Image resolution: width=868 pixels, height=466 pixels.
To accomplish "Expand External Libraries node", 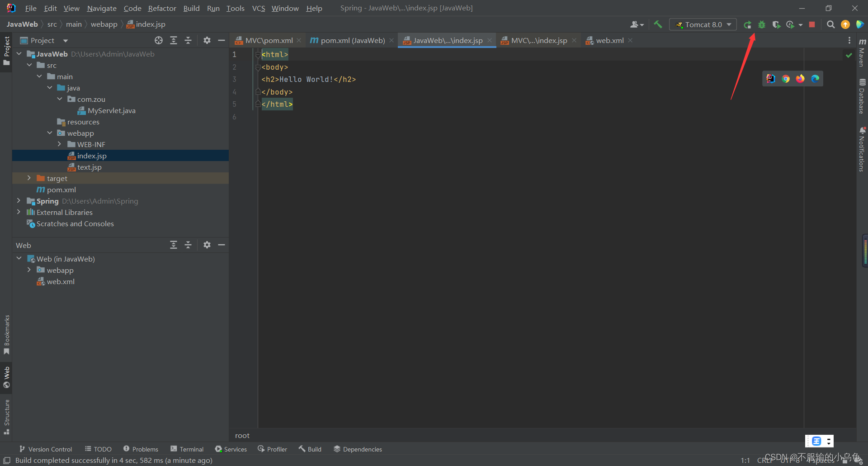I will pos(19,212).
